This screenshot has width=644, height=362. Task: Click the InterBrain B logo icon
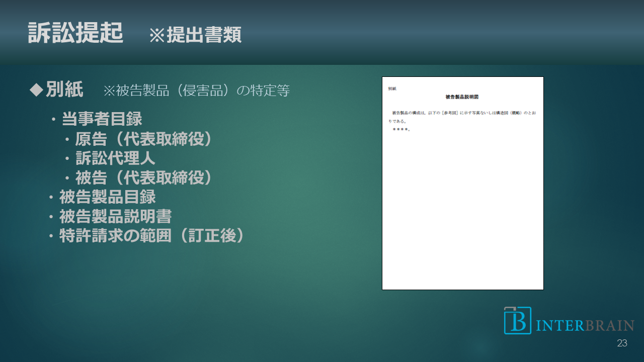pyautogui.click(x=517, y=320)
